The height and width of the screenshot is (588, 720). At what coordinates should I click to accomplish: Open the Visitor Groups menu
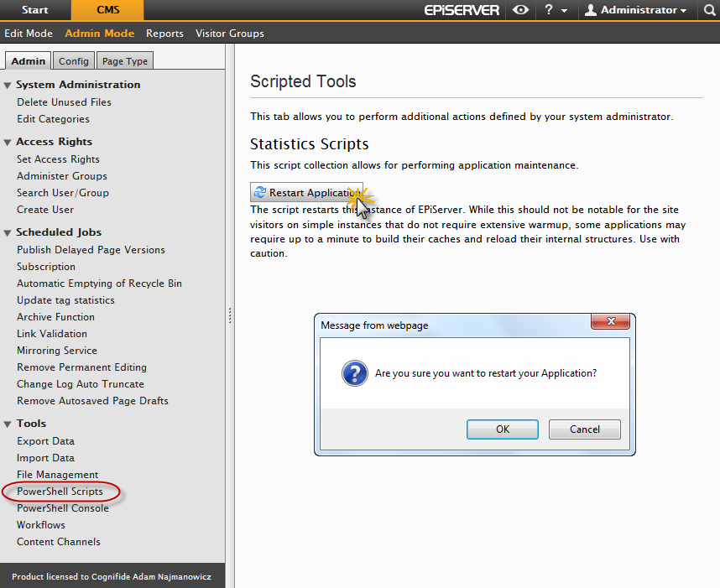click(x=229, y=34)
